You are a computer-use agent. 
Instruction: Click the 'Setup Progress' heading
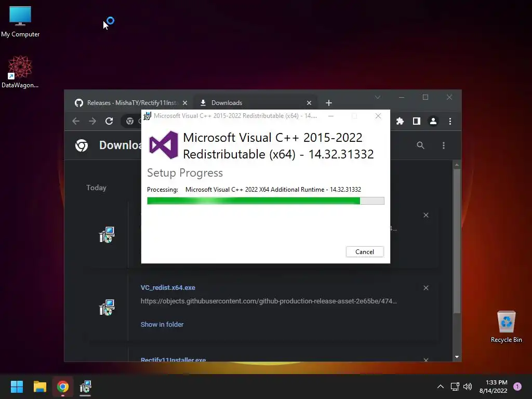coord(185,172)
